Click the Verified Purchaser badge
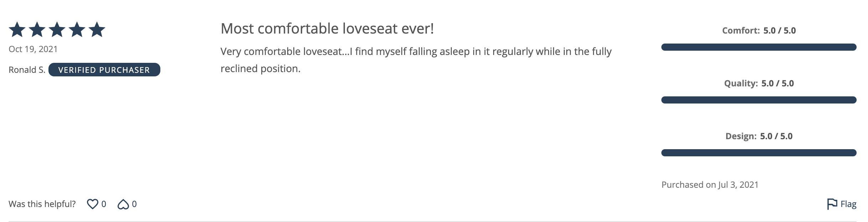868x222 pixels. pos(104,70)
